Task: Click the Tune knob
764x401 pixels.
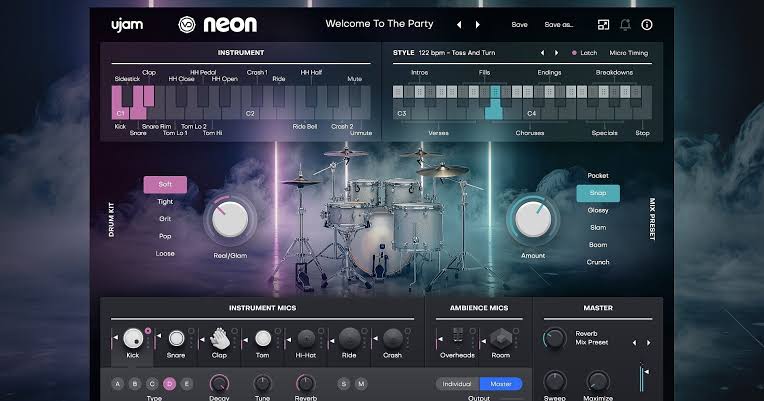Action: pos(262,383)
